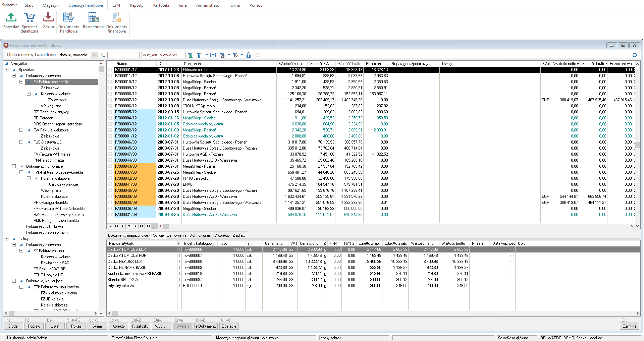Click the Zamknij button
This screenshot has width=644, height=341.
click(x=629, y=326)
